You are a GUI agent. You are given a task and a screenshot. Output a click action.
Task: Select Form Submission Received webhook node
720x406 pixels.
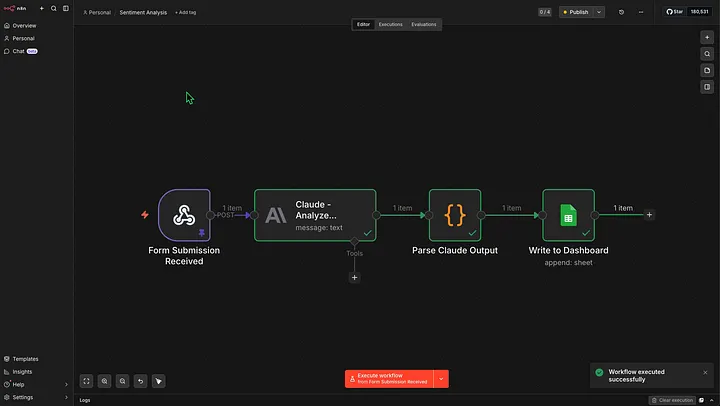(x=184, y=215)
